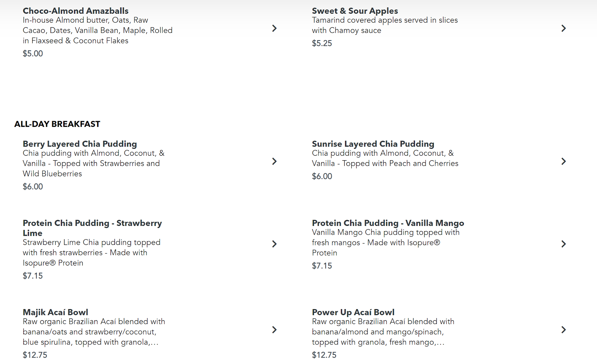
Task: Open the Majik Acaí Bowl title
Action: (x=55, y=312)
